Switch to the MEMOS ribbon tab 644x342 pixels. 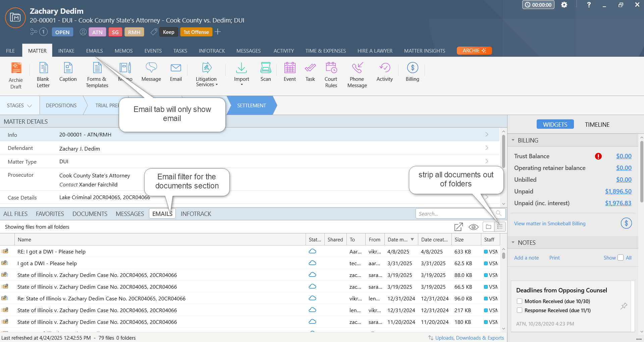(124, 51)
